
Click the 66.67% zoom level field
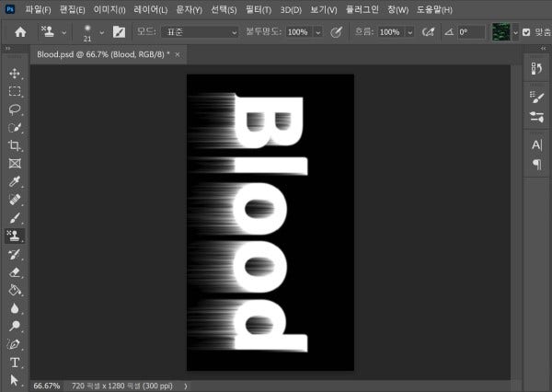coord(47,386)
